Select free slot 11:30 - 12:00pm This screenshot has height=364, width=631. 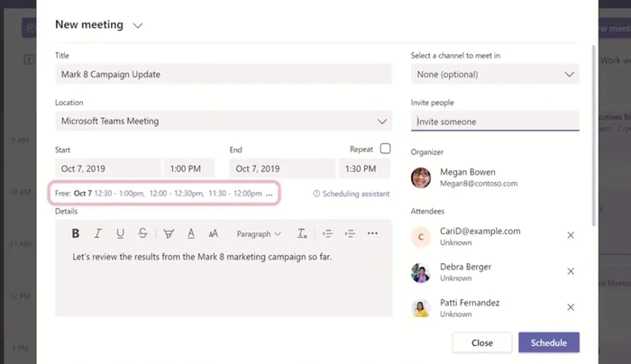tap(235, 194)
